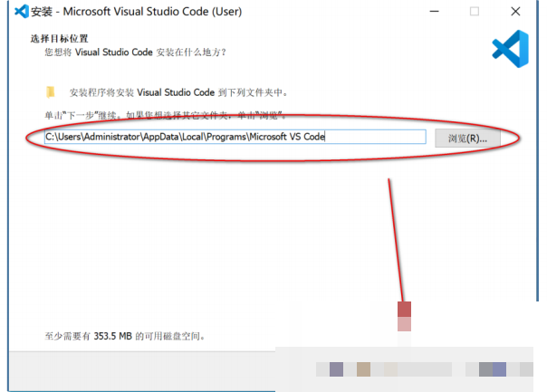Focus the installation path input field
547x392 pixels.
(235, 137)
